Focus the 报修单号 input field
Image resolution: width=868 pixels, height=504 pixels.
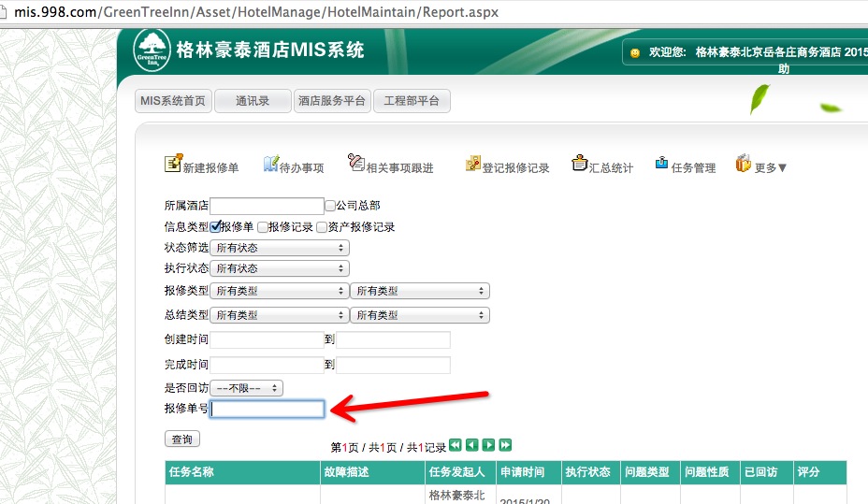point(267,409)
